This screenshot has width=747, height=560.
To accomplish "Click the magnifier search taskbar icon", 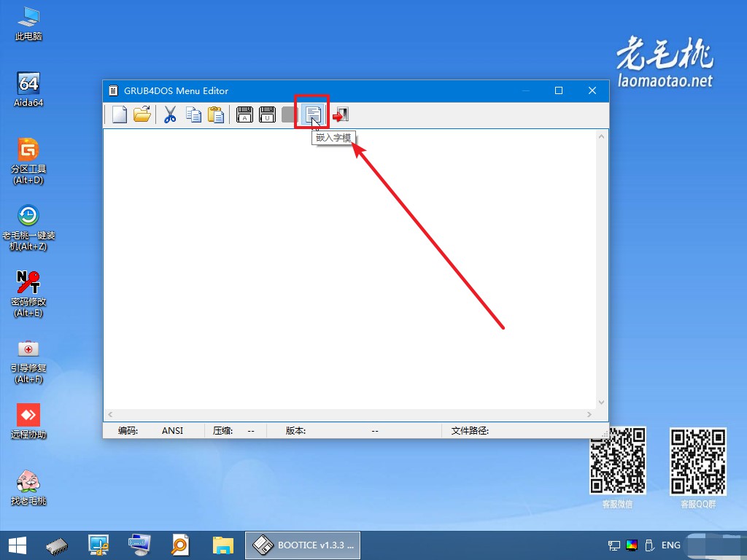I will pyautogui.click(x=181, y=545).
